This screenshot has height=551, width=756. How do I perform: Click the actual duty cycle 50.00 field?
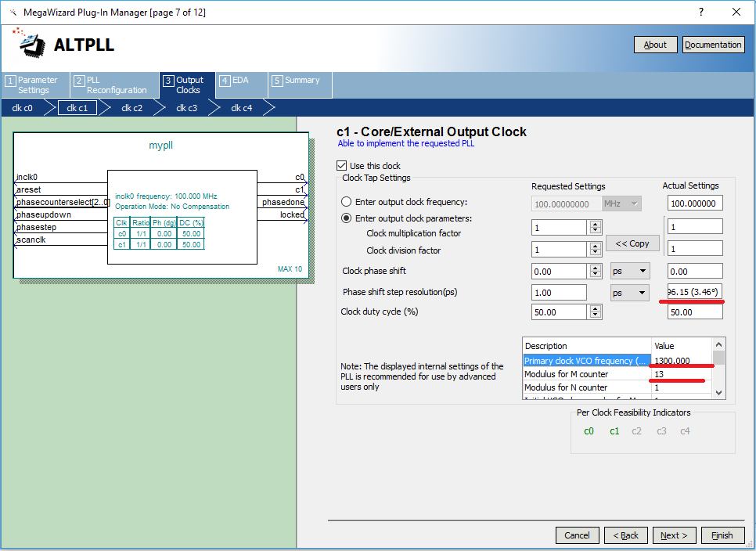695,312
